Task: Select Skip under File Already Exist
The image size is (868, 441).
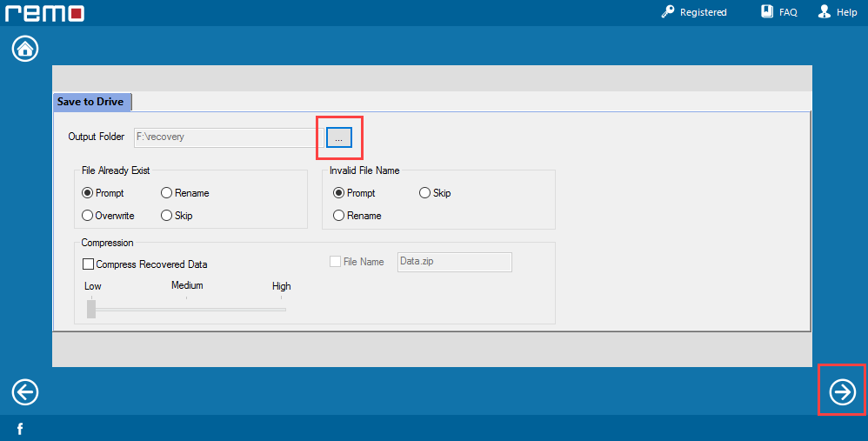Action: click(177, 216)
